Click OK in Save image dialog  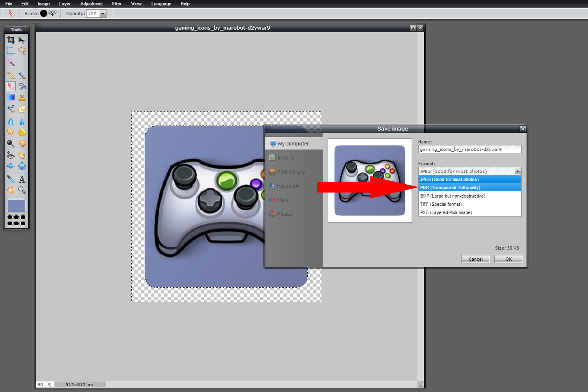508,259
